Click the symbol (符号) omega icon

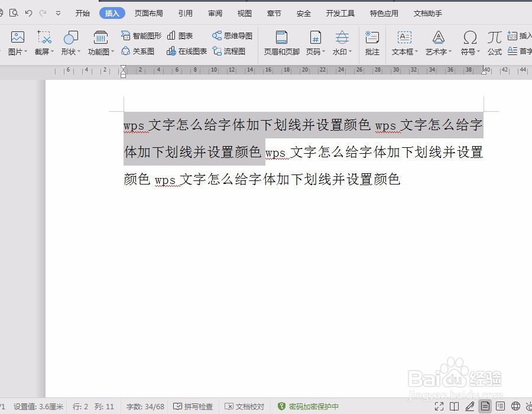click(x=470, y=37)
